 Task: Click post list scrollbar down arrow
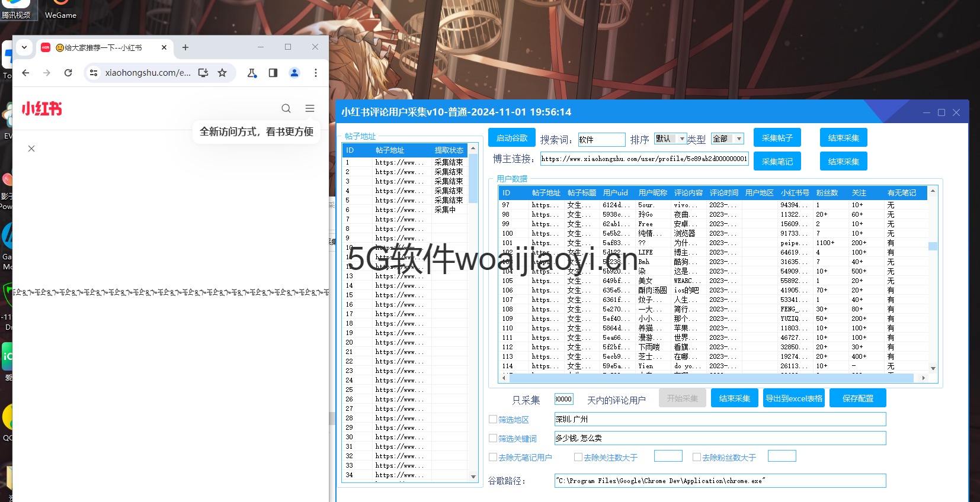coord(473,477)
